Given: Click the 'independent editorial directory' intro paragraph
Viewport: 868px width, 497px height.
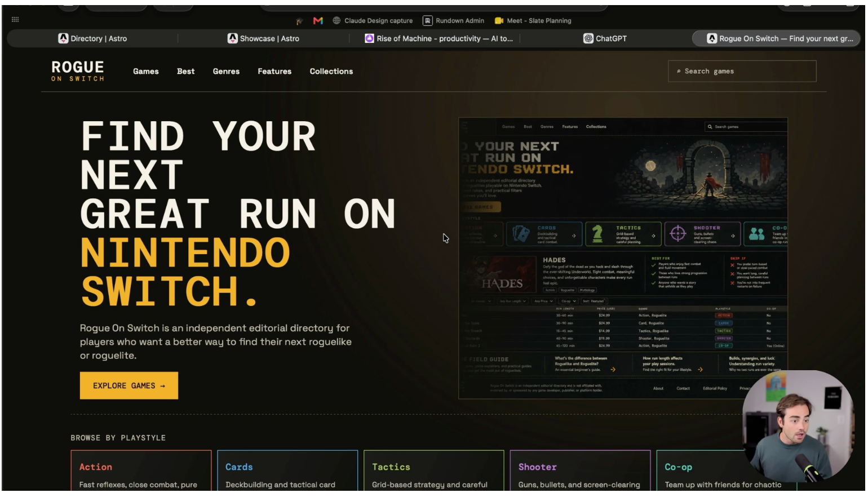Looking at the screenshot, I should tap(216, 341).
